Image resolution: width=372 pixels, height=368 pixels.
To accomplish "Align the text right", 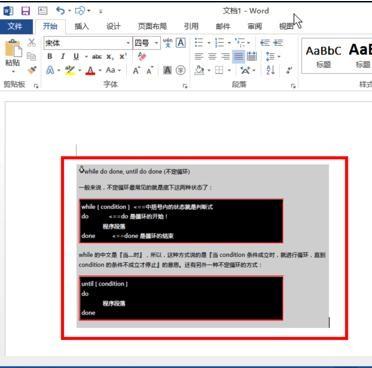I will tap(225, 56).
